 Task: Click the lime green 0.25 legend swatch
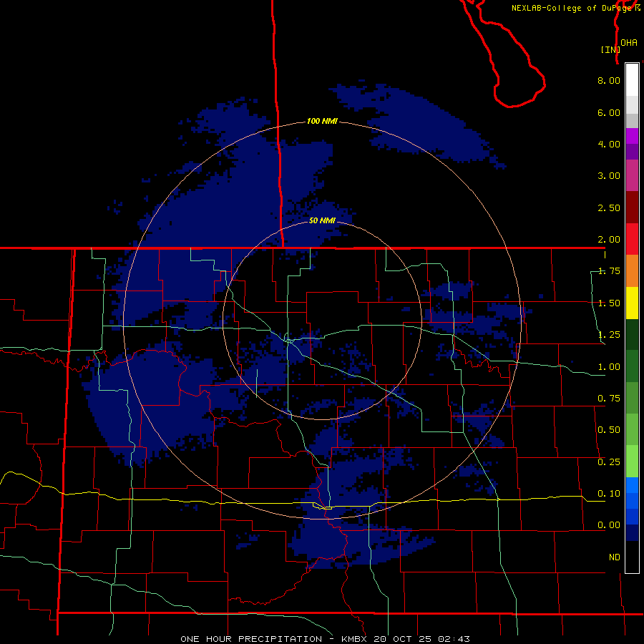pos(632,462)
